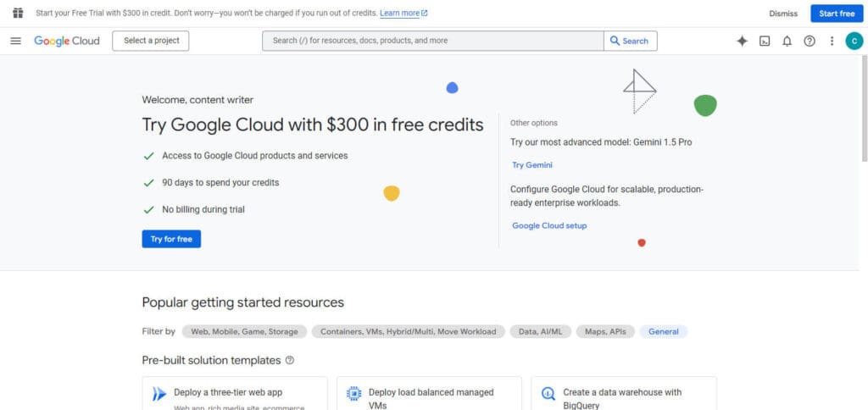The image size is (868, 410).
Task: Click the Search button
Action: click(x=631, y=41)
